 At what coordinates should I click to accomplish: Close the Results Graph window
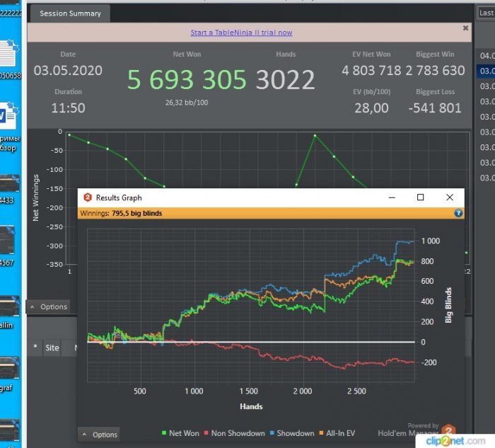pos(450,197)
